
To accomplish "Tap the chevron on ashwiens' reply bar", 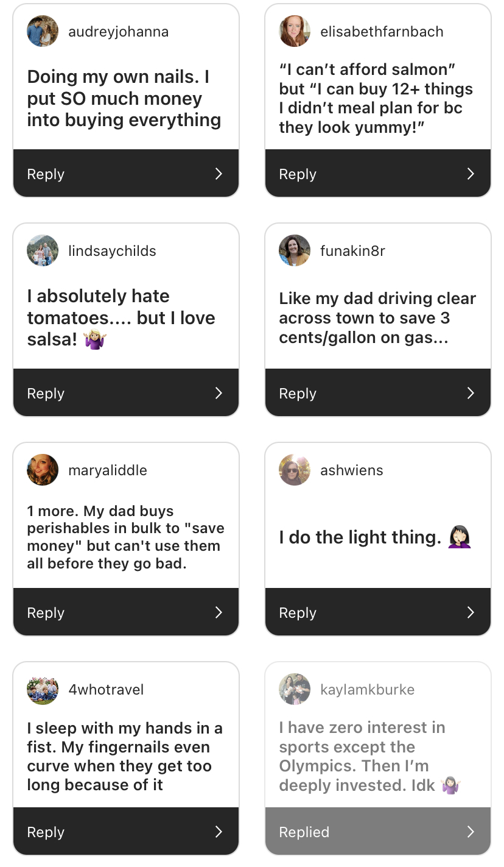I will (x=471, y=613).
